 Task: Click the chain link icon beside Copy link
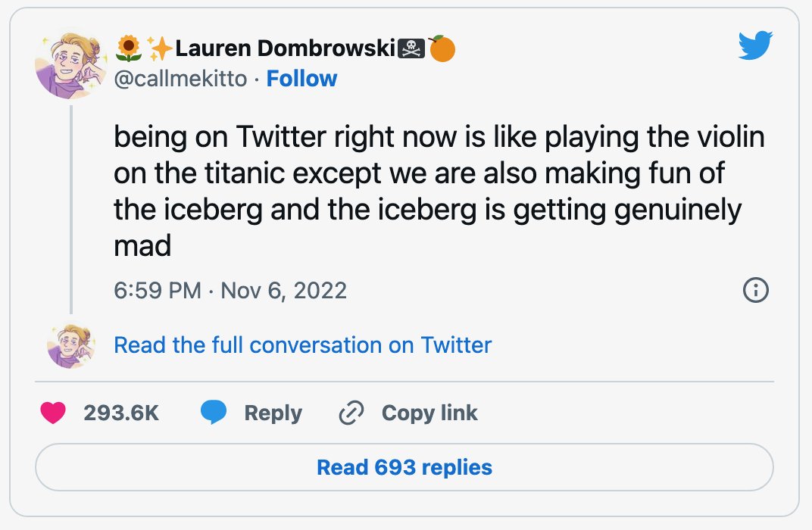click(351, 413)
